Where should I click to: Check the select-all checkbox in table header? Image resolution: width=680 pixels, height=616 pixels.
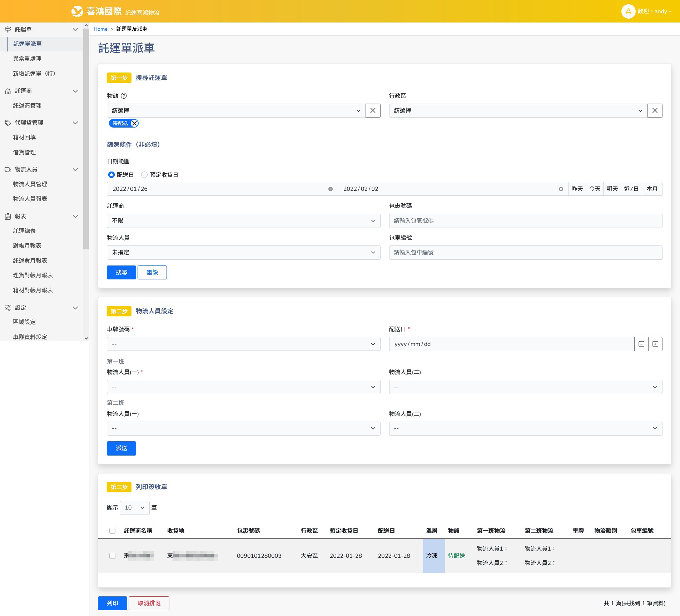[113, 531]
